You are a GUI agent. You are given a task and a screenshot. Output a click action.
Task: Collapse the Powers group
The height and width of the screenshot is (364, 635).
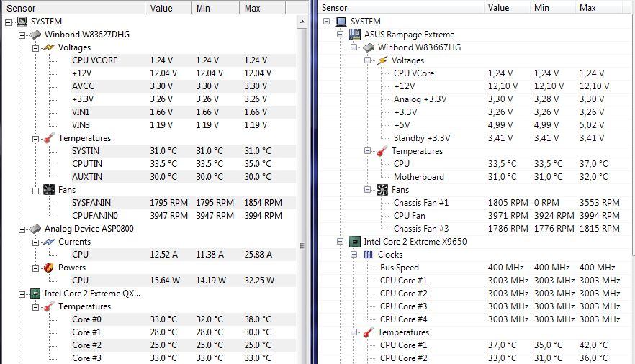coord(36,268)
